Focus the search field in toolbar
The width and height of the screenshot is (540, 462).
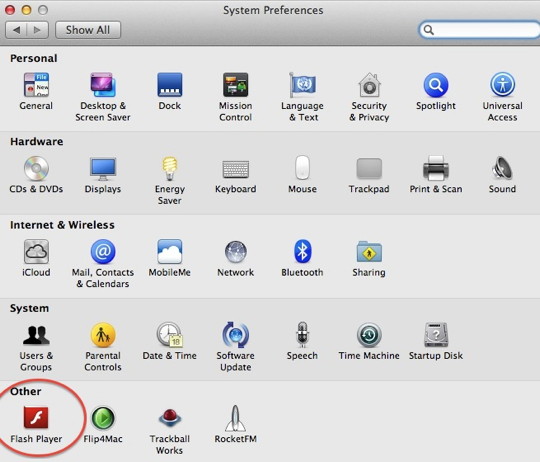pos(479,30)
